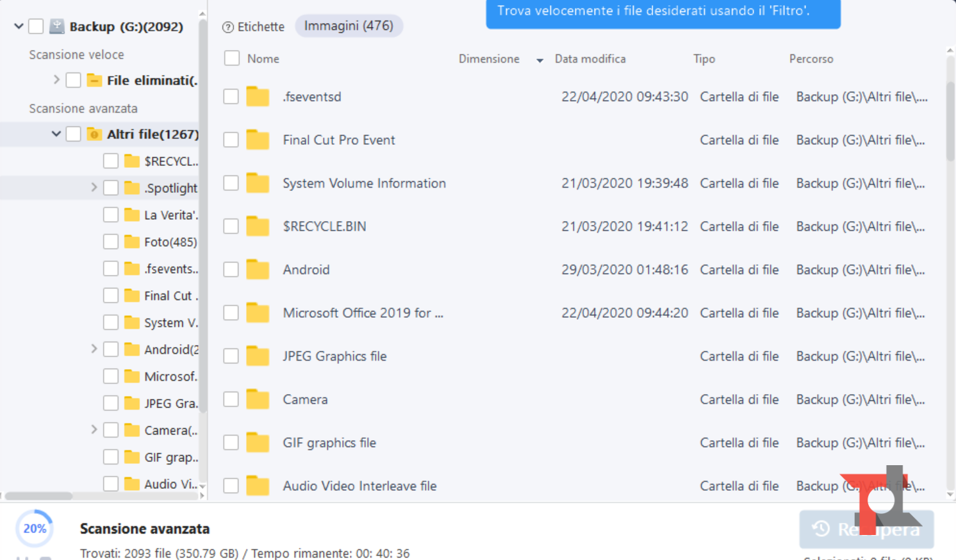The height and width of the screenshot is (560, 956).
Task: Click the Final Cut Pro Event folder icon
Action: (x=258, y=140)
